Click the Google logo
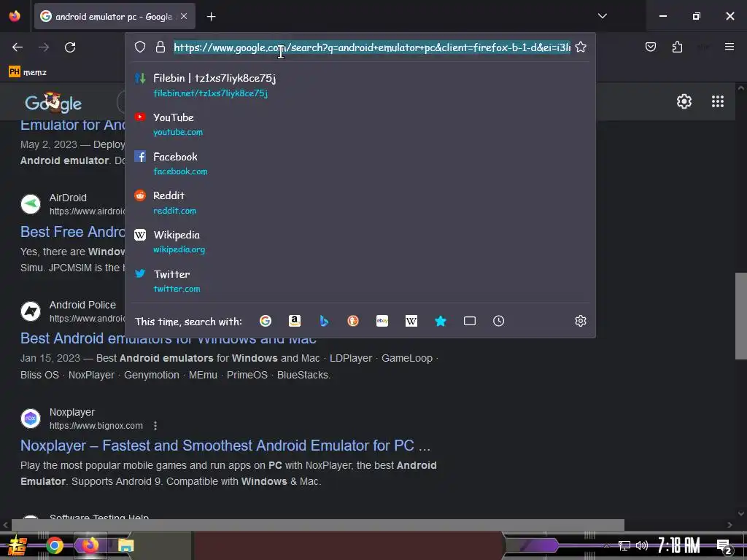This screenshot has height=560, width=747. [53, 102]
